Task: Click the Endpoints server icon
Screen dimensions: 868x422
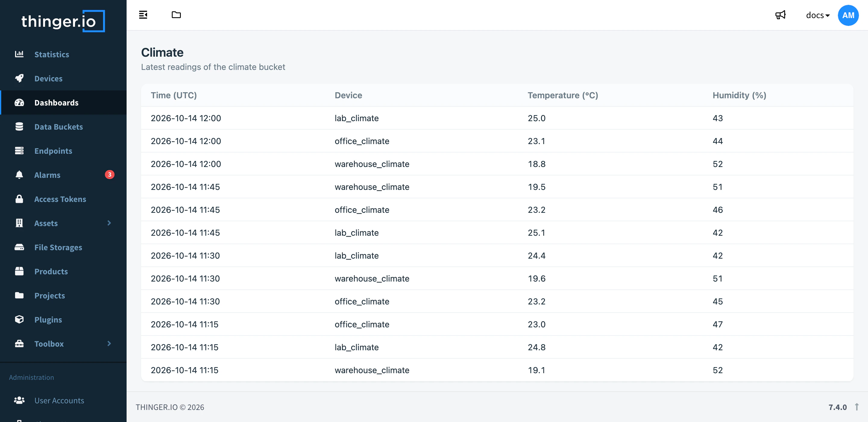Action: click(19, 151)
